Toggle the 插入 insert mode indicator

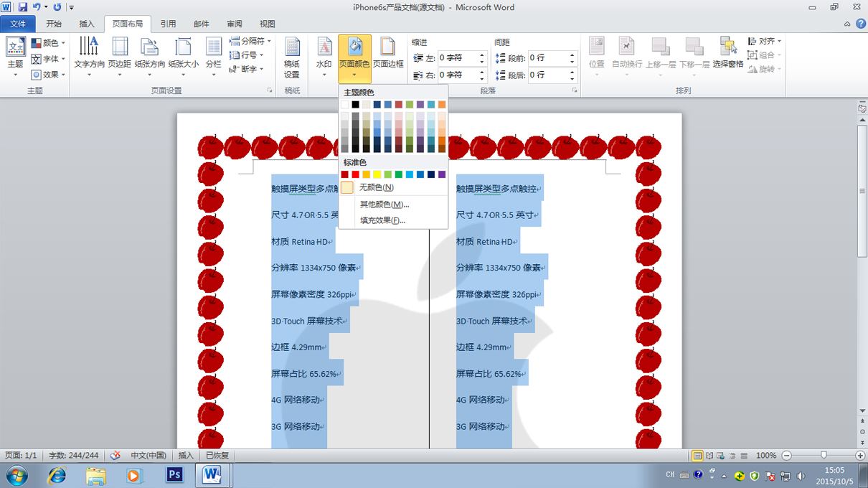(x=186, y=456)
